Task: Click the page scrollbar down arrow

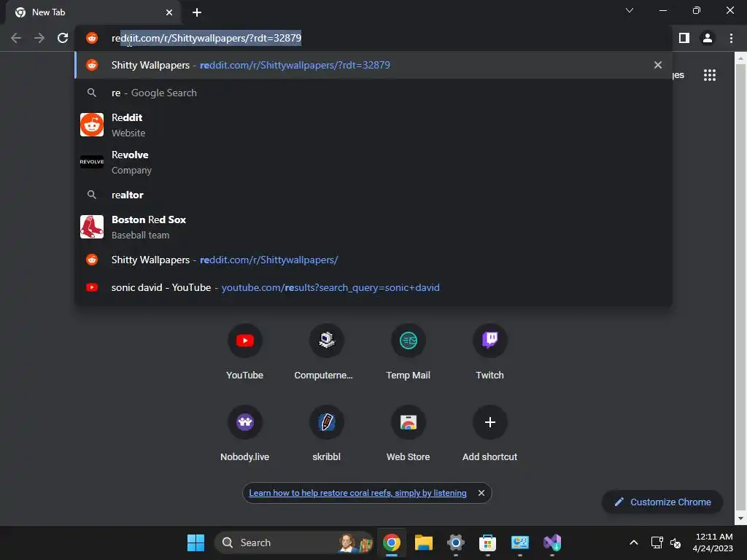Action: pyautogui.click(x=740, y=518)
